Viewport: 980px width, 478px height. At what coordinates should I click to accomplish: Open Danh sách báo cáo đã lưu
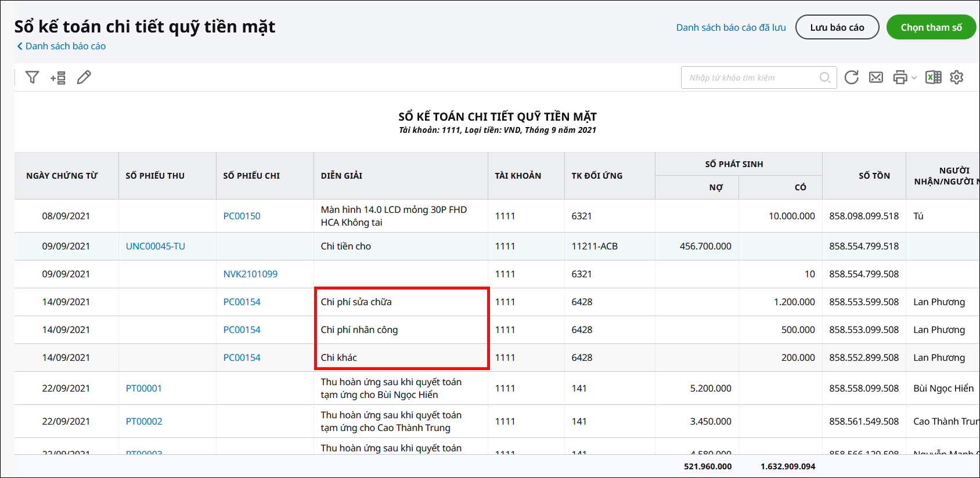click(730, 27)
